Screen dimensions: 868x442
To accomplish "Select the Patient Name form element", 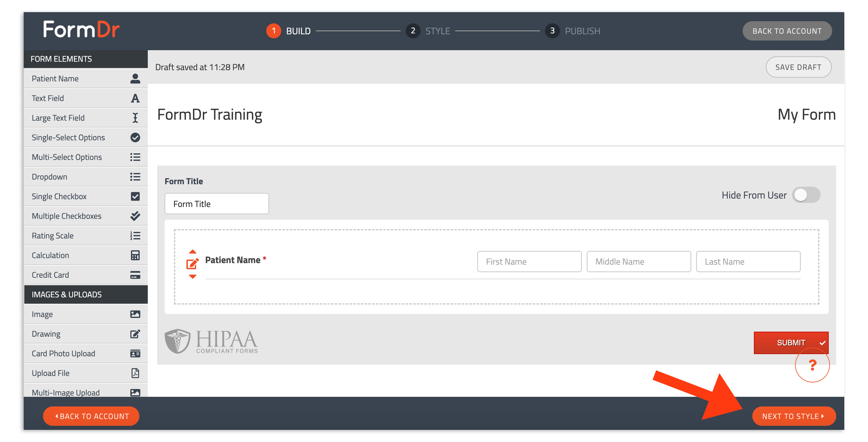I will 86,79.
